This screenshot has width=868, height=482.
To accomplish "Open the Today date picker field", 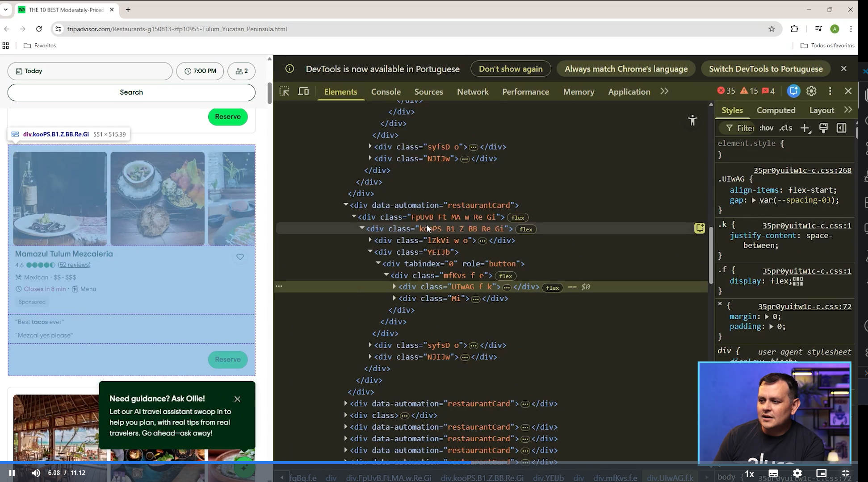I will click(x=90, y=71).
